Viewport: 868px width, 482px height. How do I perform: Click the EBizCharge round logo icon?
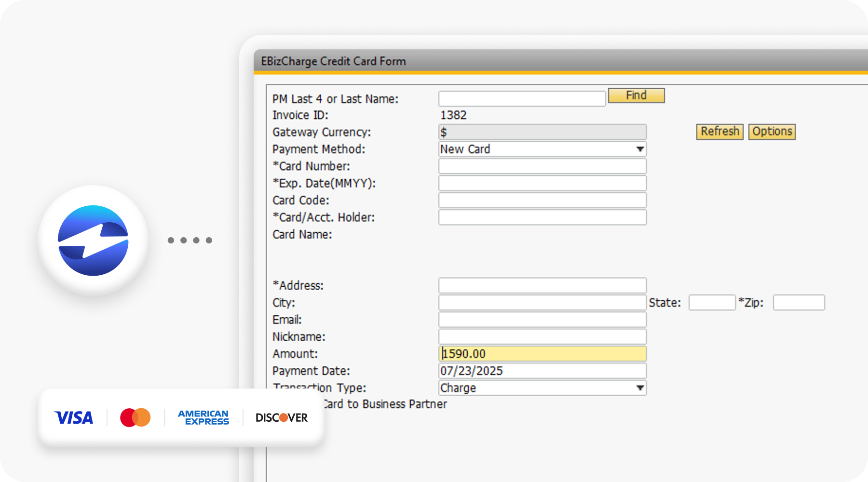coord(93,241)
